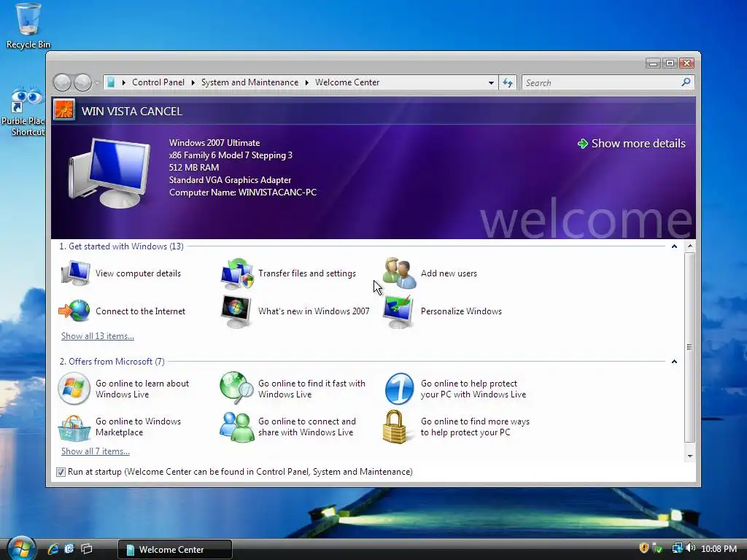Image resolution: width=747 pixels, height=560 pixels.
Task: Click the scrollbar down arrow
Action: 689,456
